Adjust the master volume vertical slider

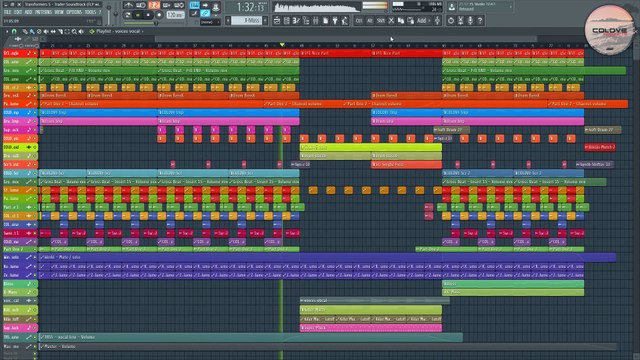109,13
